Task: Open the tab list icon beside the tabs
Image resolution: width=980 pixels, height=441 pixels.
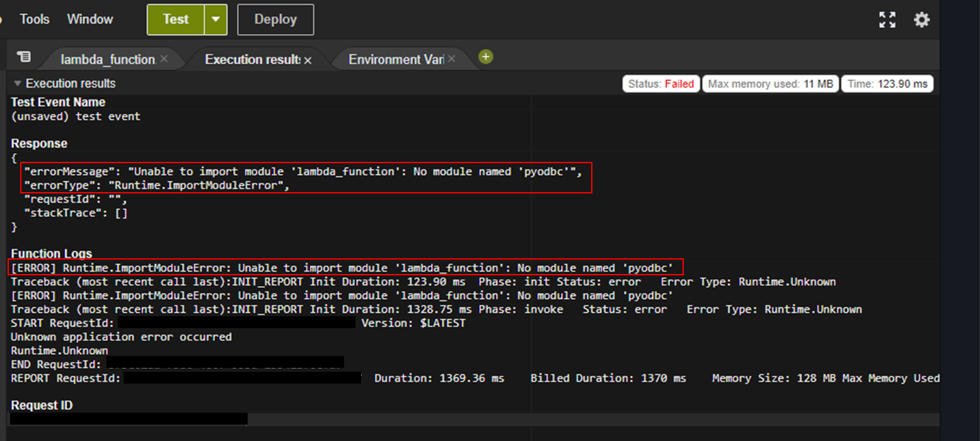Action: click(x=23, y=57)
